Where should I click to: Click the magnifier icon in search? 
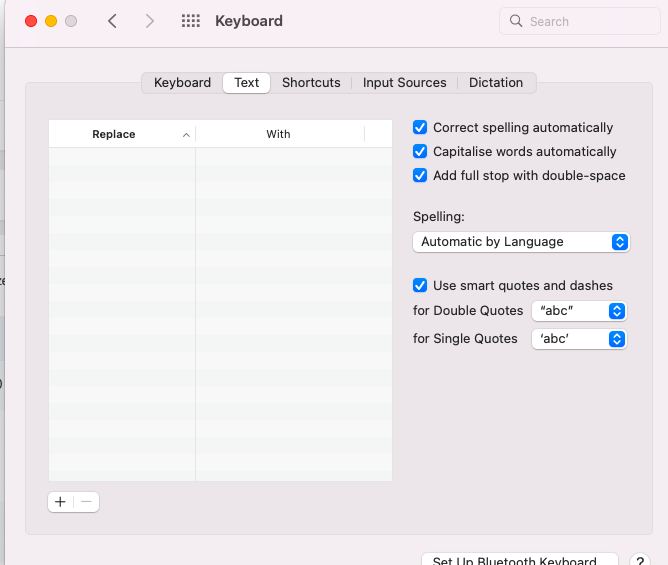point(516,21)
